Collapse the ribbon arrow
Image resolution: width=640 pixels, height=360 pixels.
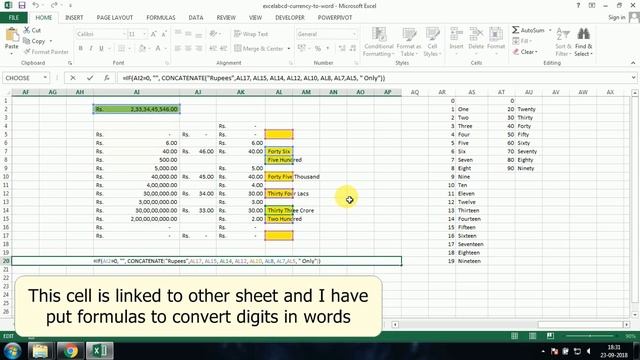(633, 63)
